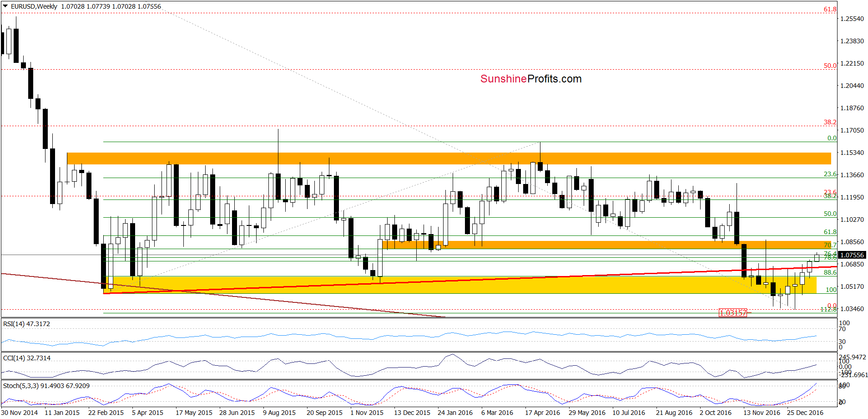Click the 5 Apr 2015 date label

click(148, 413)
